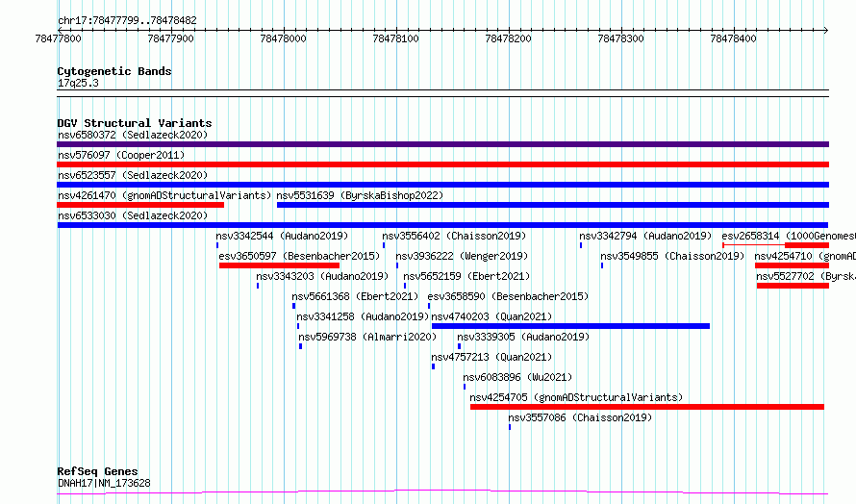Click ruler position 78478000

click(284, 38)
